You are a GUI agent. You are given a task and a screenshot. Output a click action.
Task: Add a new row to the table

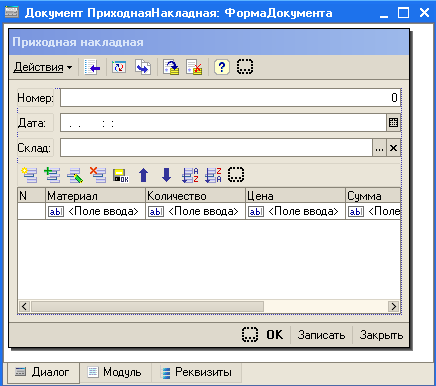pyautogui.click(x=30, y=175)
